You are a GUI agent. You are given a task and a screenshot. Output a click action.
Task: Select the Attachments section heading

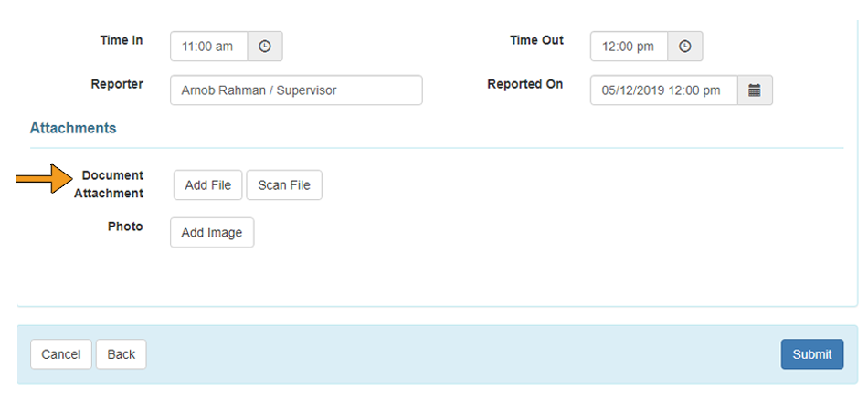[x=73, y=129]
